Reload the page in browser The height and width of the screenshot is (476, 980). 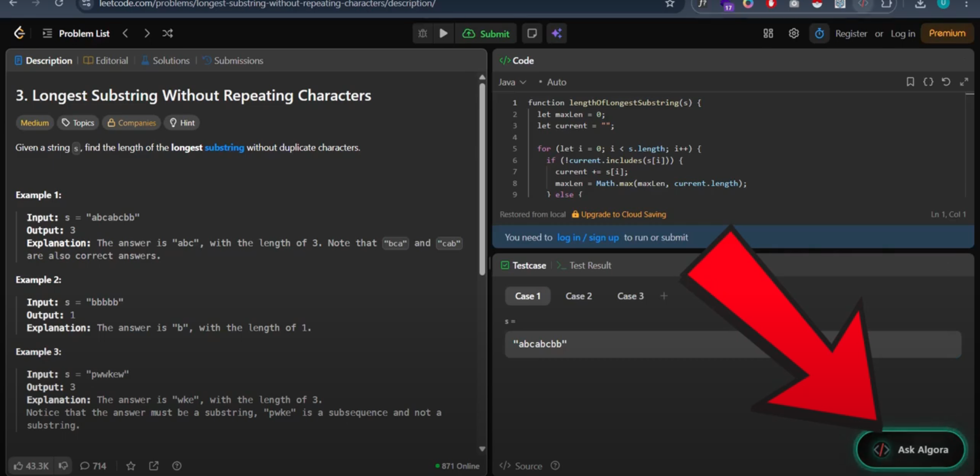click(x=59, y=4)
